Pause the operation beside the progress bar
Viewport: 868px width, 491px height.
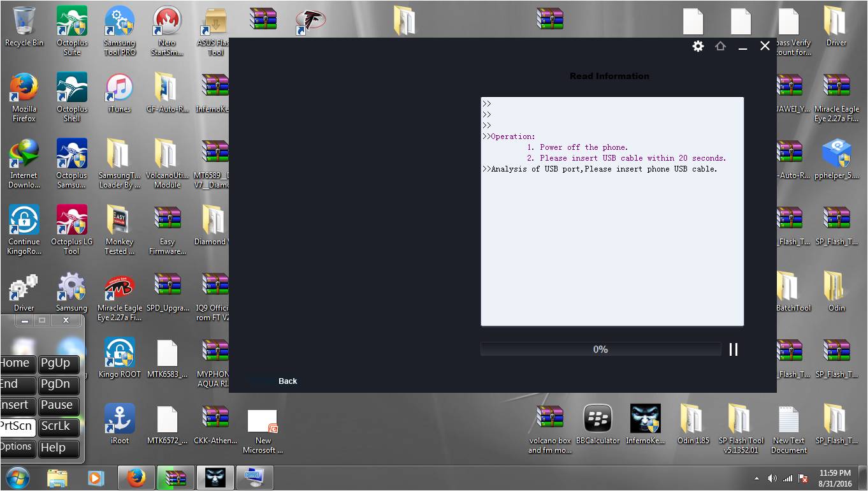734,349
